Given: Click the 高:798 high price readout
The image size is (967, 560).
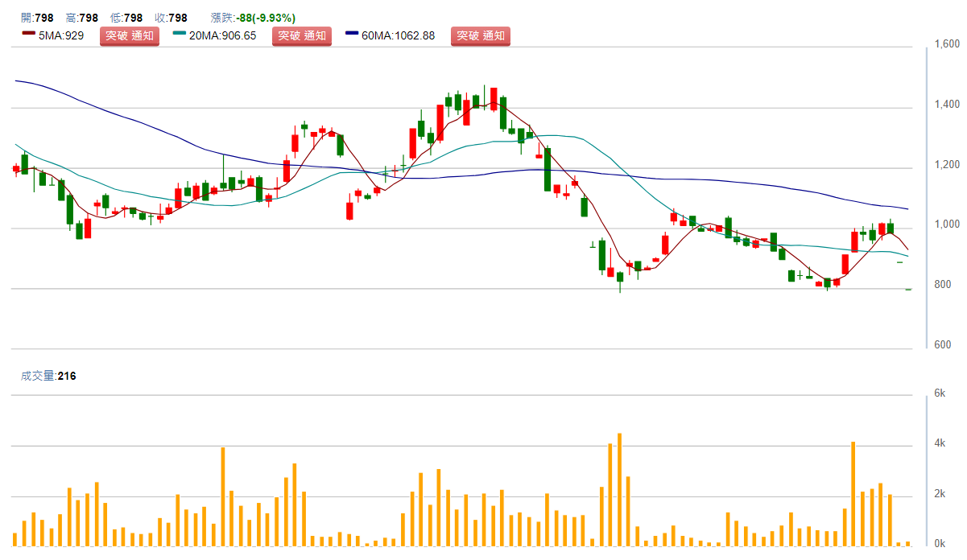Looking at the screenshot, I should click(x=82, y=18).
